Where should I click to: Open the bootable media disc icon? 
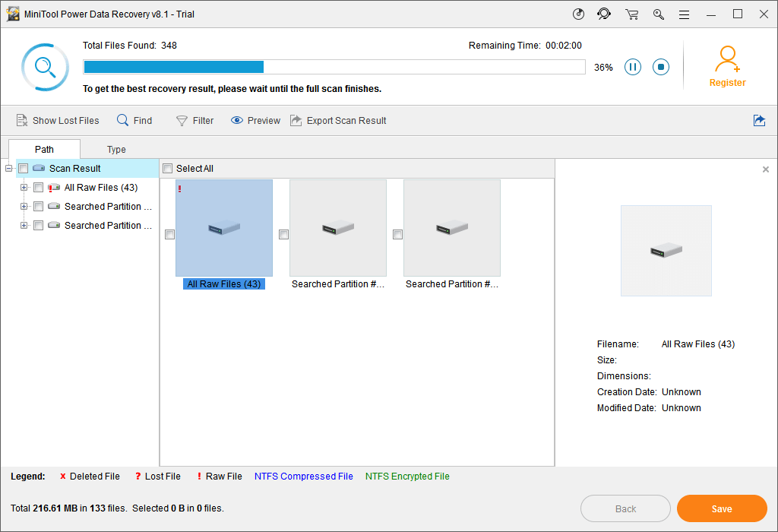[x=578, y=14]
